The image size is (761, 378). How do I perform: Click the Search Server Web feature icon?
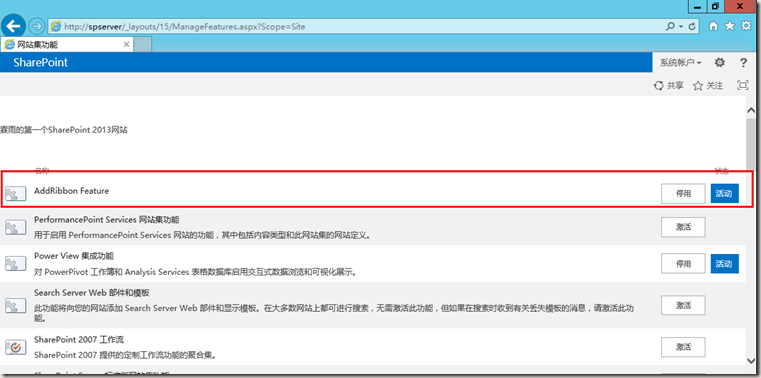pos(16,305)
